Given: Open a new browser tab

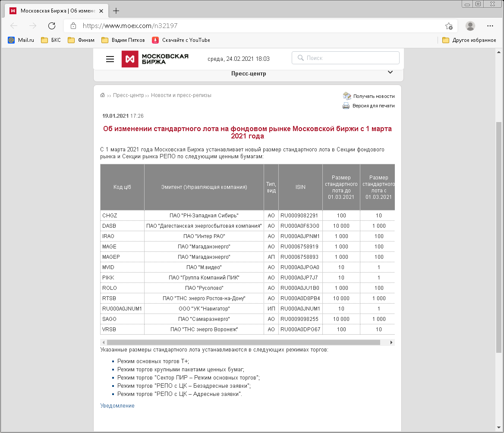Looking at the screenshot, I should 116,11.
